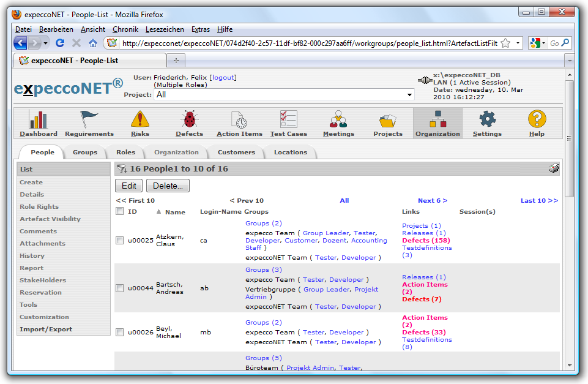This screenshot has width=588, height=384.
Task: Open the search engine selector dropdown
Action: [543, 43]
